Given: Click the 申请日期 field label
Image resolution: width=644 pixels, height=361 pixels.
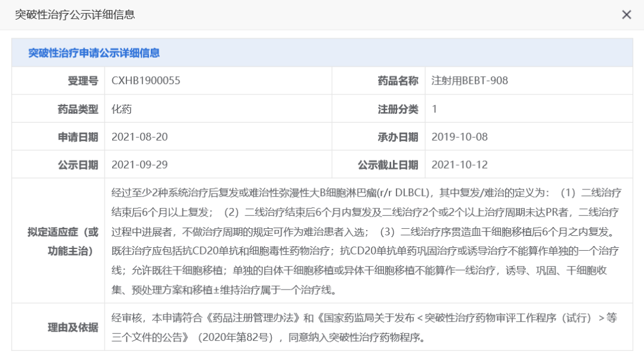Looking at the screenshot, I should (x=78, y=137).
